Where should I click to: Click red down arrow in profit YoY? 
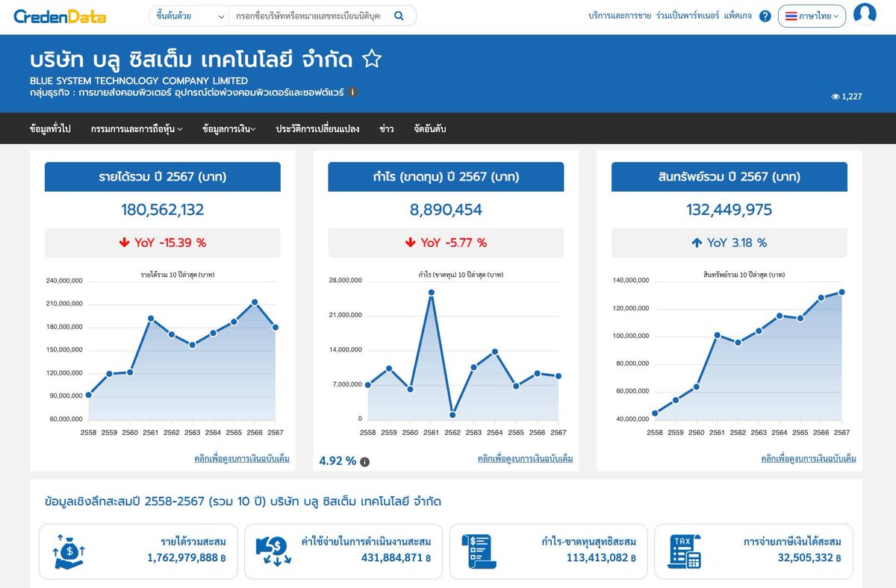pos(410,243)
